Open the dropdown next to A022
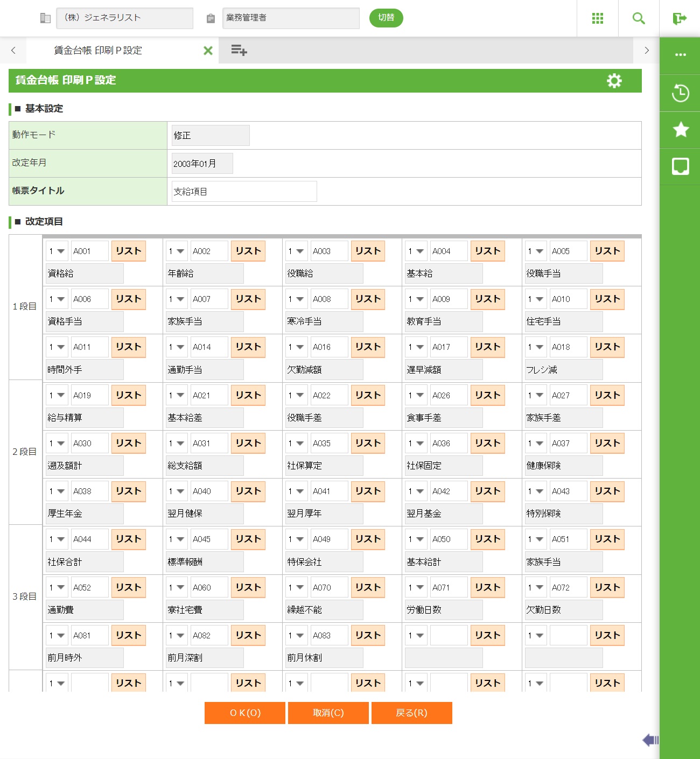700x759 pixels. (x=296, y=396)
